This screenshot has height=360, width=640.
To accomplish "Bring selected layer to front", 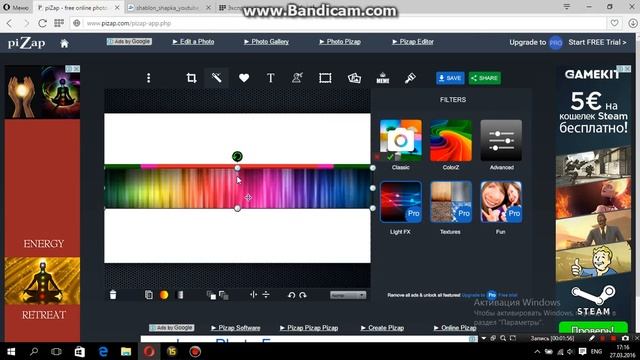I will [x=211, y=295].
